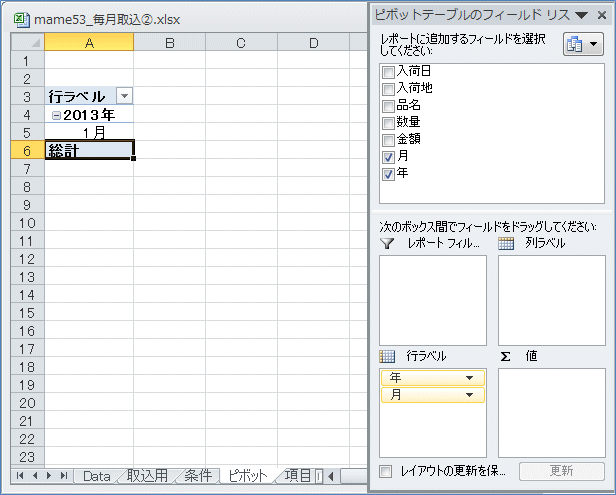Collapse the 2013年 group in the pivot table
The height and width of the screenshot is (495, 616).
coord(56,115)
